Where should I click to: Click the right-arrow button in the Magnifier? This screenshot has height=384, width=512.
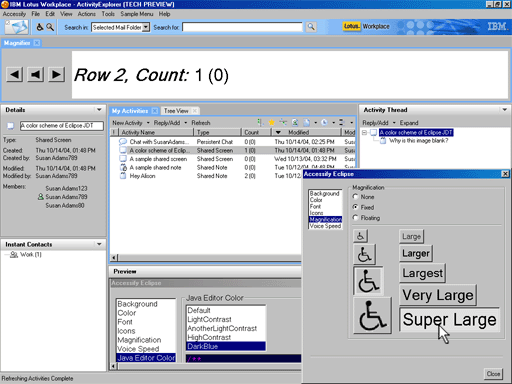click(56, 74)
